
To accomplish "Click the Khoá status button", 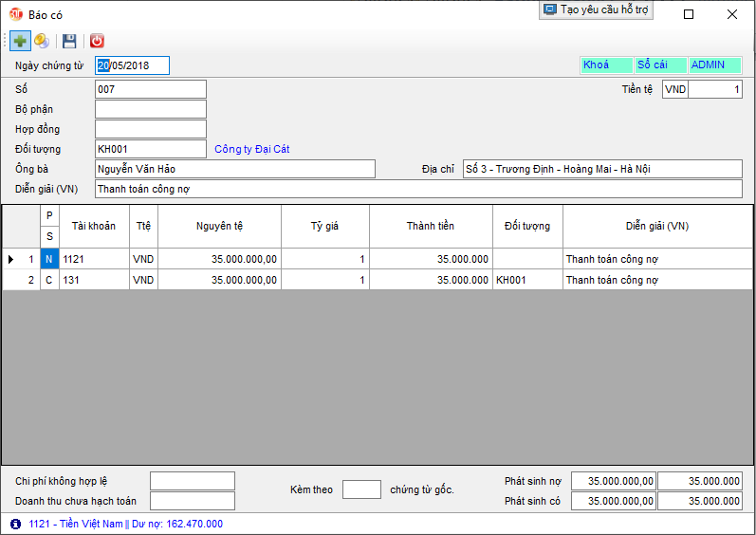I will point(605,65).
